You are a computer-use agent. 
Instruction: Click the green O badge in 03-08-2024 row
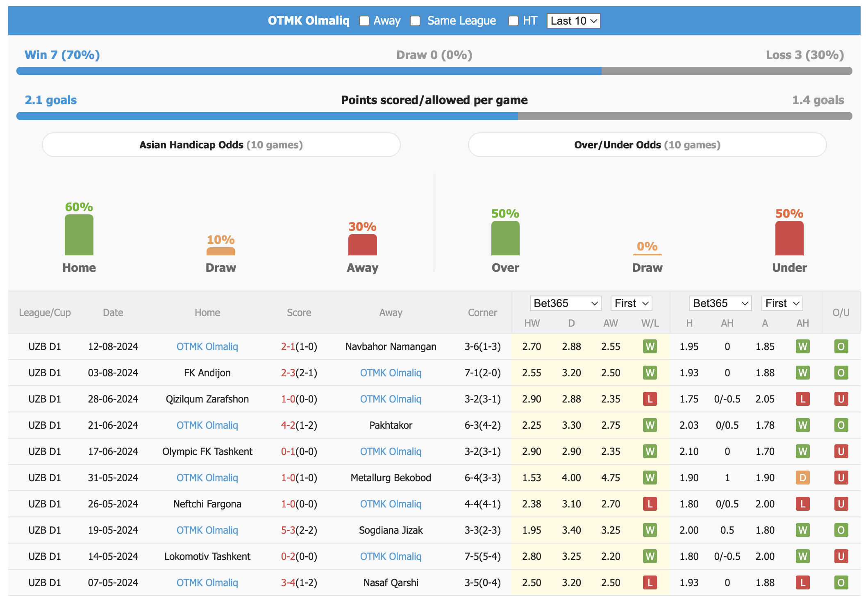pyautogui.click(x=841, y=373)
